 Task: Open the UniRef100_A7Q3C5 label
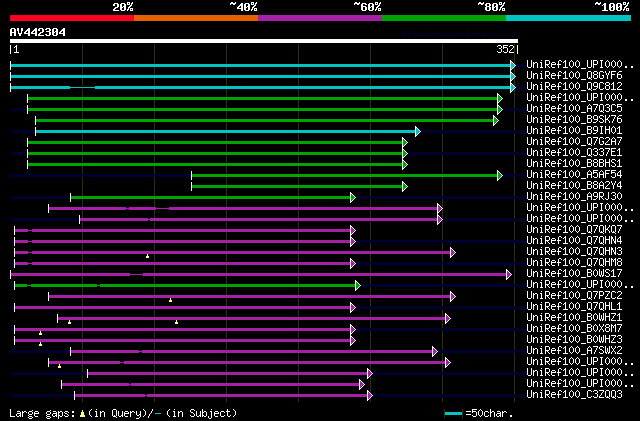coord(574,109)
